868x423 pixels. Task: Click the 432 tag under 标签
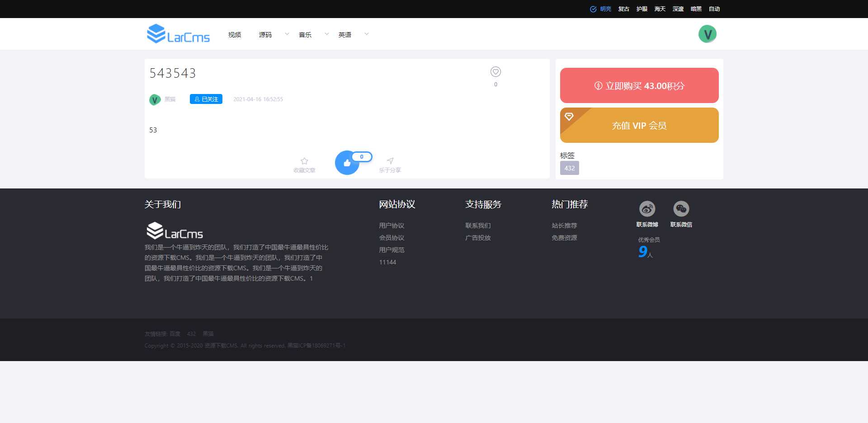point(569,168)
